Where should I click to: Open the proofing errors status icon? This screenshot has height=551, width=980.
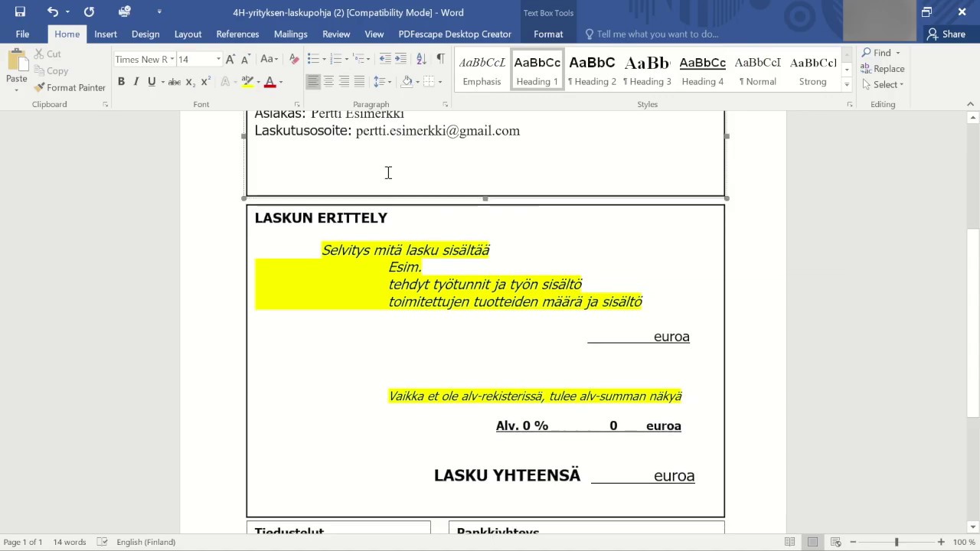click(x=103, y=542)
